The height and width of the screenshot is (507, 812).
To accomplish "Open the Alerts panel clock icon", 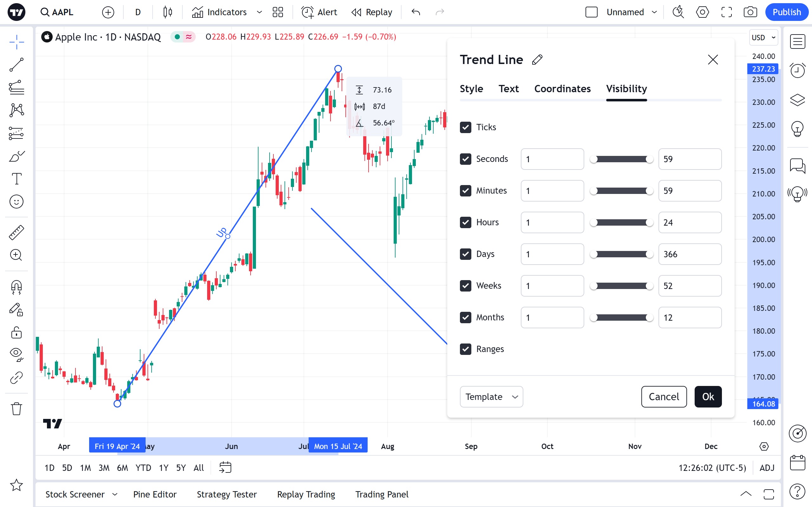I will (x=797, y=70).
